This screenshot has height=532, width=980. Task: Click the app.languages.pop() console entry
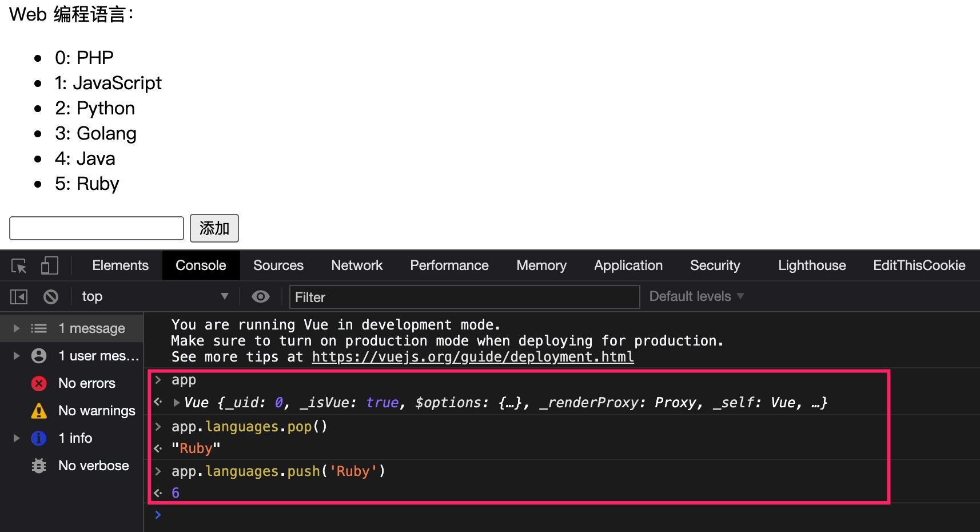pos(249,427)
